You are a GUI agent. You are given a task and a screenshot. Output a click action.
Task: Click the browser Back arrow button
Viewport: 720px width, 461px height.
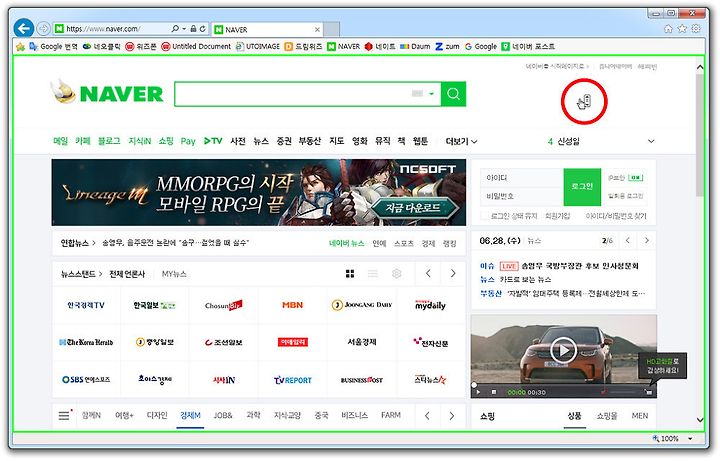(x=23, y=28)
